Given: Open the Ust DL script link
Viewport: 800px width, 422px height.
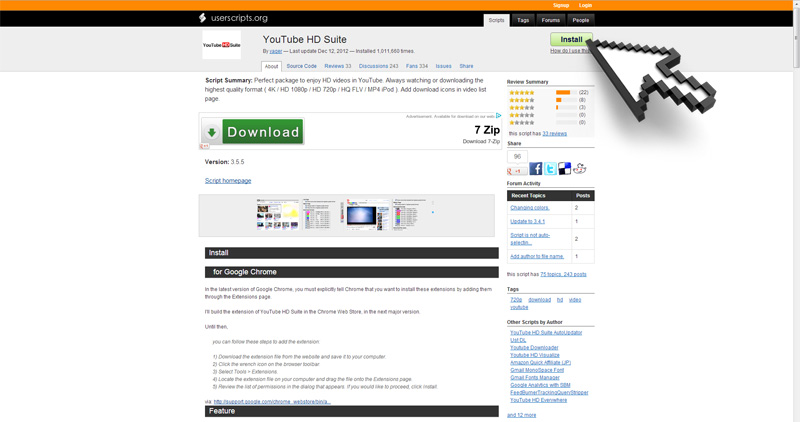Looking at the screenshot, I should pyautogui.click(x=518, y=340).
